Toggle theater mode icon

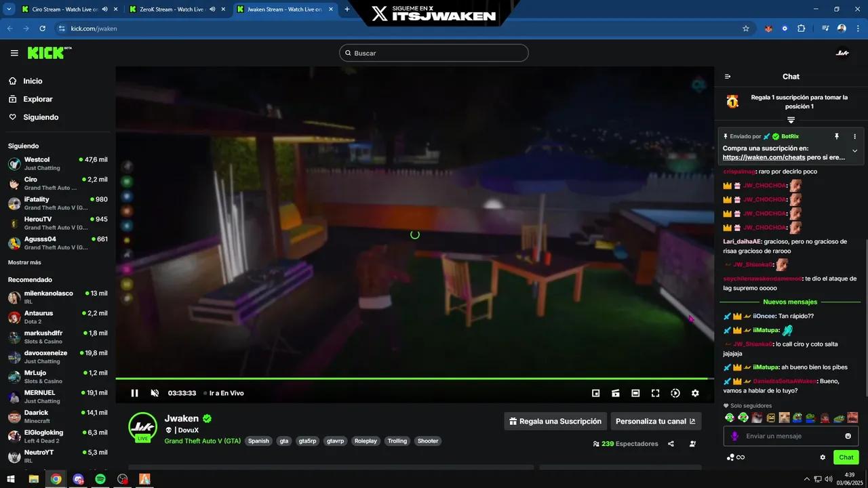[x=635, y=393]
